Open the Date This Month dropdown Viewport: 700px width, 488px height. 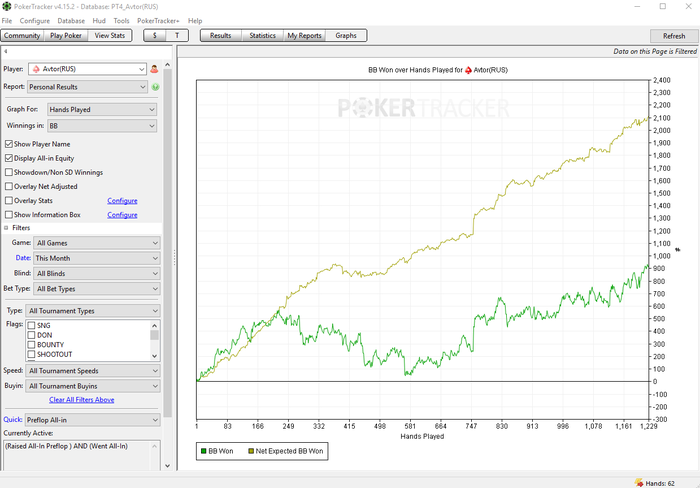coord(97,258)
